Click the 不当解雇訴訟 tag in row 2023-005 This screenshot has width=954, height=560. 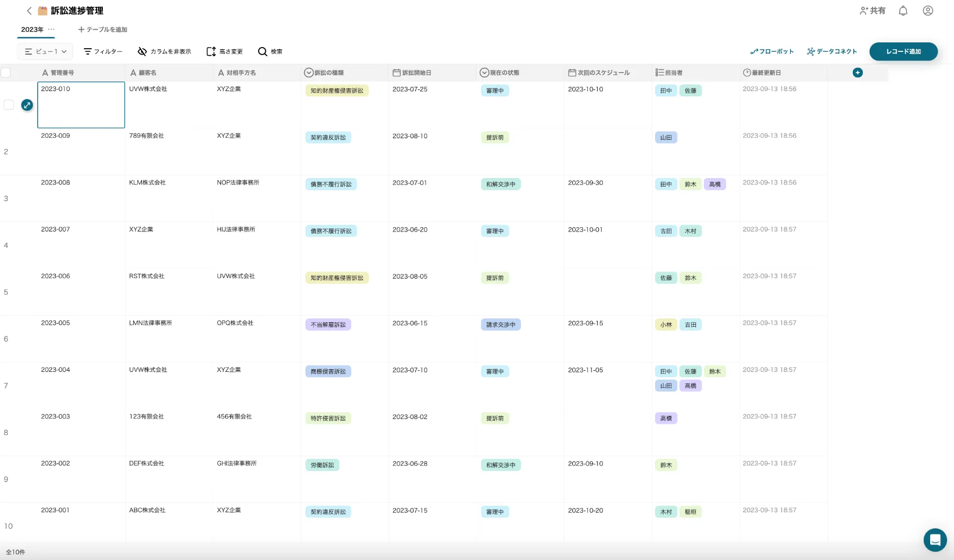(x=328, y=325)
